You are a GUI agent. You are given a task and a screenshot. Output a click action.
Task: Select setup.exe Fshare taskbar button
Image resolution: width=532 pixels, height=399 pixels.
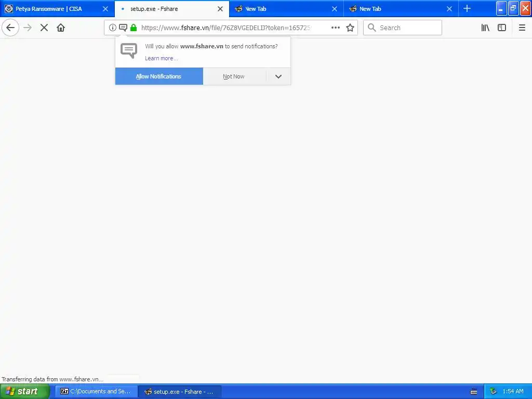click(180, 392)
